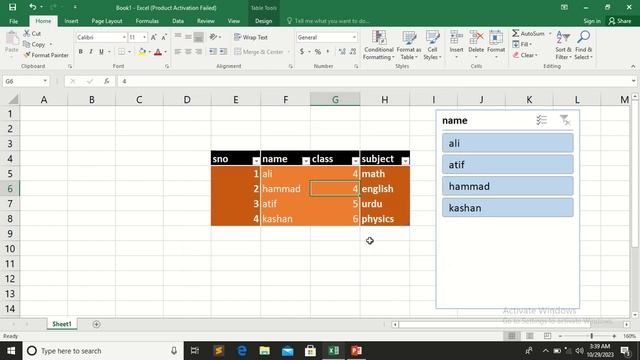Click the Paste clipboard icon
640x360 pixels.
pyautogui.click(x=12, y=39)
